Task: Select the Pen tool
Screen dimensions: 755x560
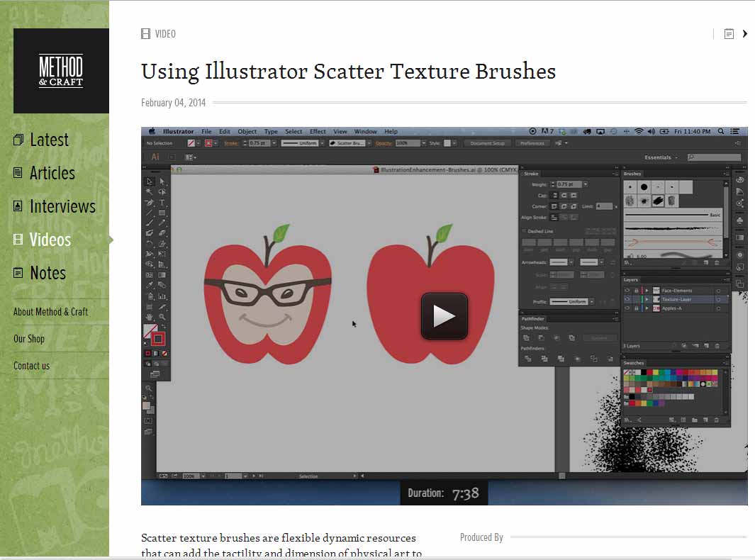Action: click(x=150, y=203)
